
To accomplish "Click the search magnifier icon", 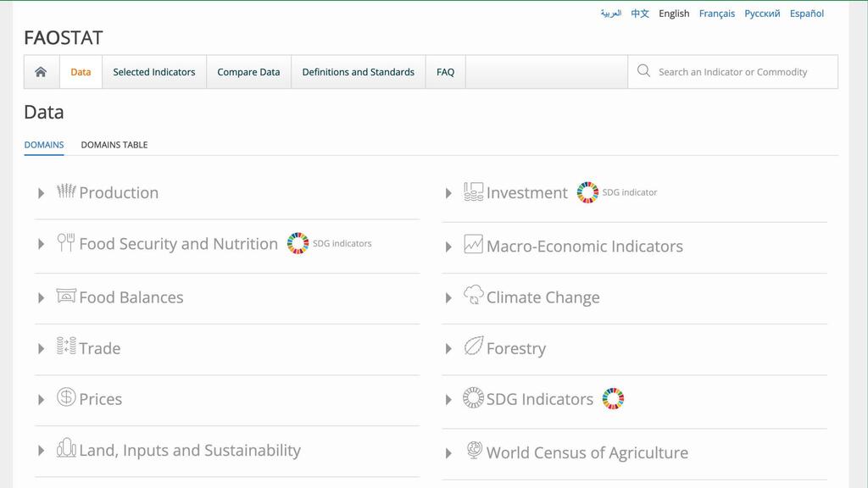I will (643, 71).
